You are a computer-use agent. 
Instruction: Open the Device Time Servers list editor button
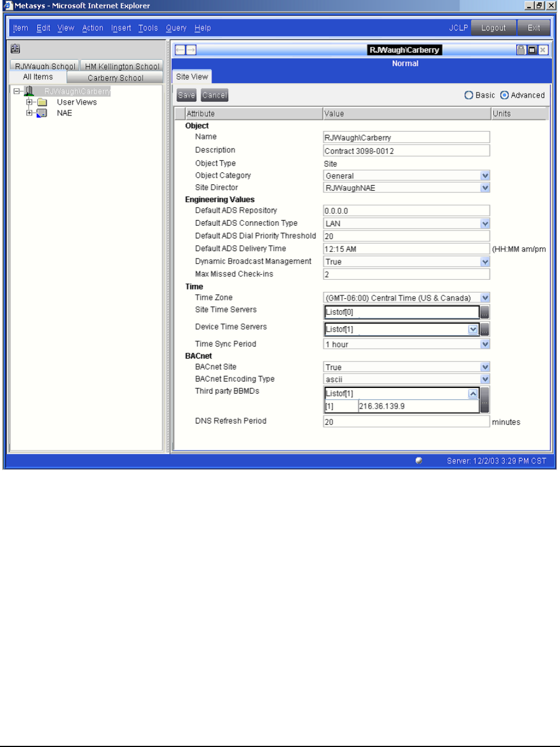tap(485, 330)
